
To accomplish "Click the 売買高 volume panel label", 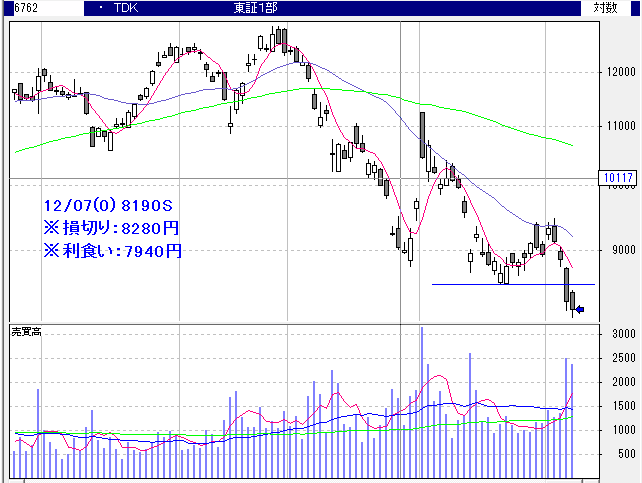I will pos(25,330).
